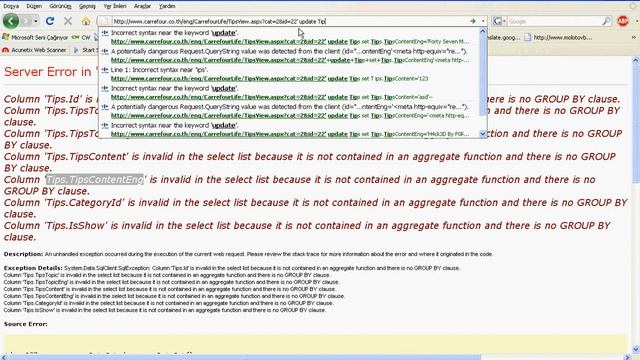Click the Go arrow in address bar

473,21
